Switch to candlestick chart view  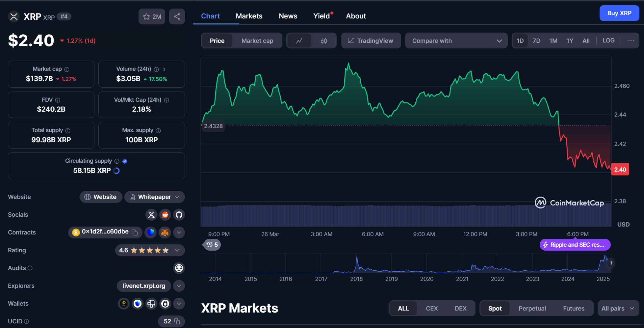point(323,41)
